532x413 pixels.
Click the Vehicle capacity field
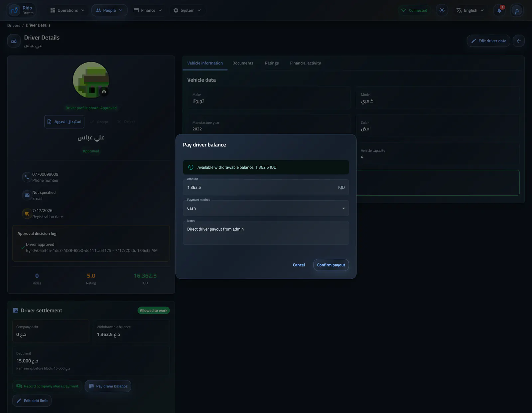pos(438,154)
